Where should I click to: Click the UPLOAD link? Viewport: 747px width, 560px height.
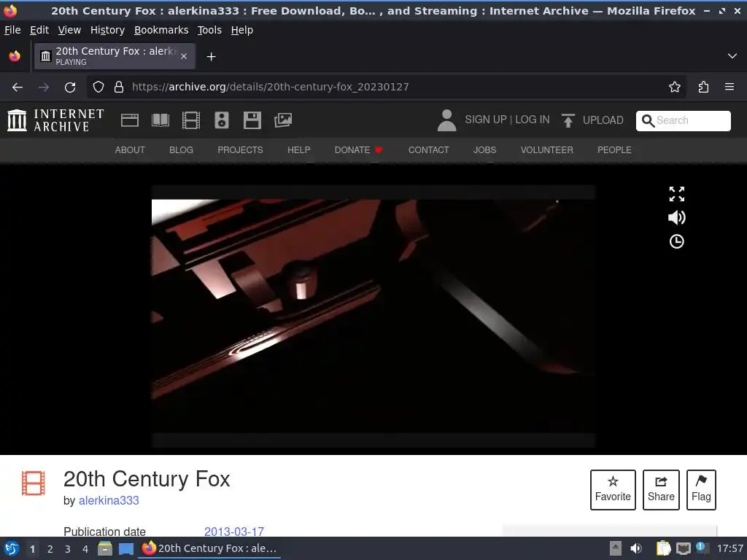tap(603, 120)
